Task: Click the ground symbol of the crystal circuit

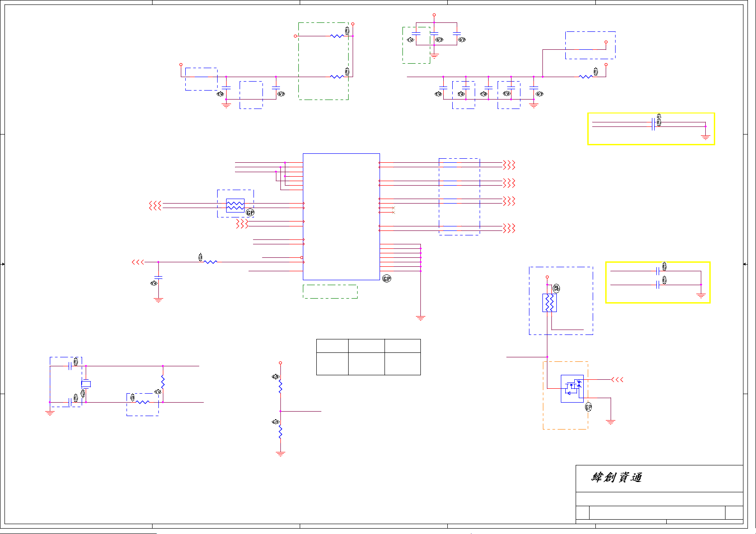Action: [50, 413]
